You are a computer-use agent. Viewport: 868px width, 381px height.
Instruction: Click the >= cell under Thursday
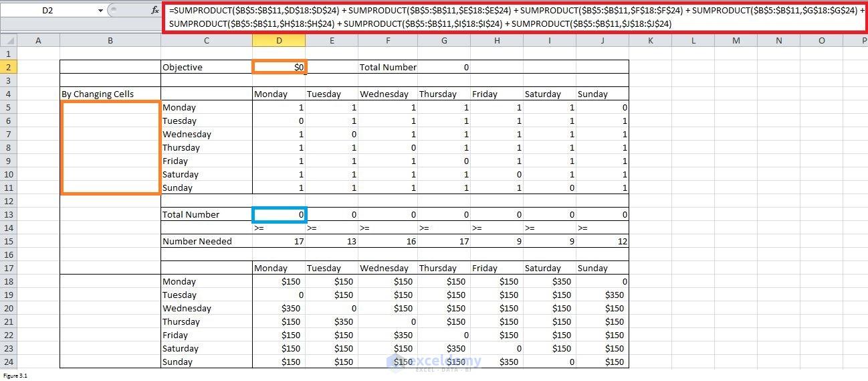[x=444, y=228]
